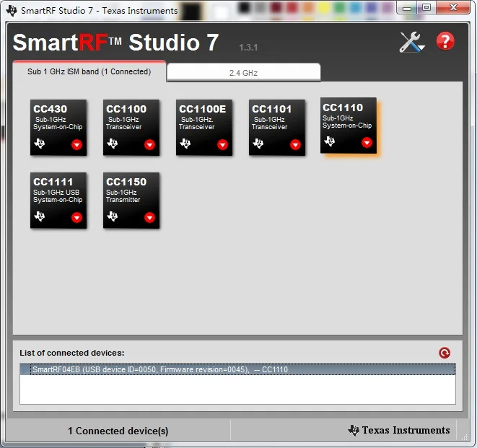Open the highlighted CC1110 System-on-Chip tile
Image resolution: width=477 pixels, height=448 pixels.
(x=349, y=126)
